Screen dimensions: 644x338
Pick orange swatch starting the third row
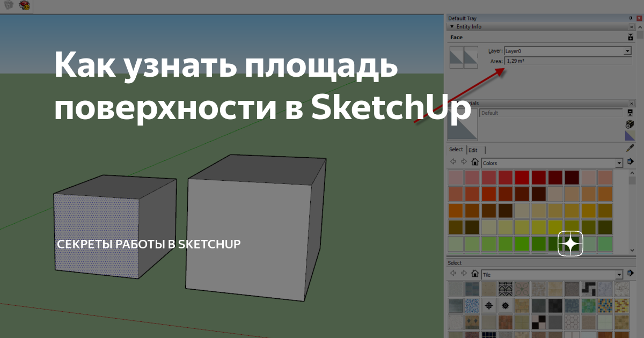(455, 210)
